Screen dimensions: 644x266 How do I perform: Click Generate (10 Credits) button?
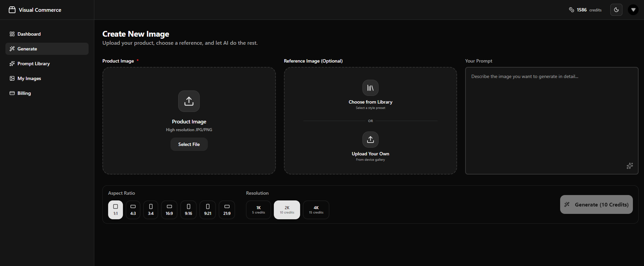coord(596,204)
